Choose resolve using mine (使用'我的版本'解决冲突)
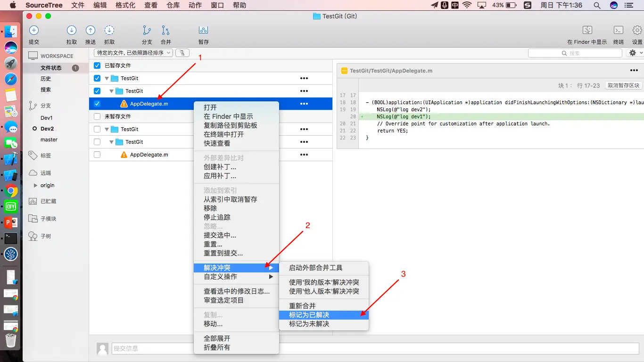Viewport: 644px width, 362px height. (324, 282)
